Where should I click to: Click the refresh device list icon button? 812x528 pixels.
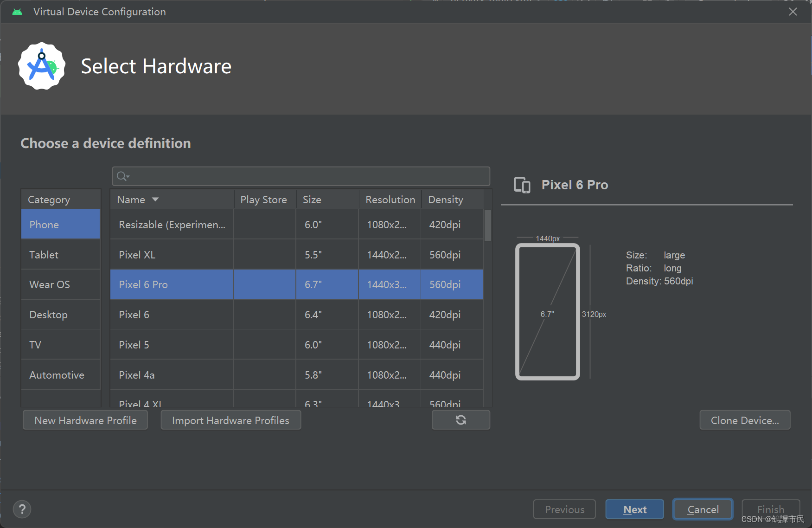coord(460,420)
